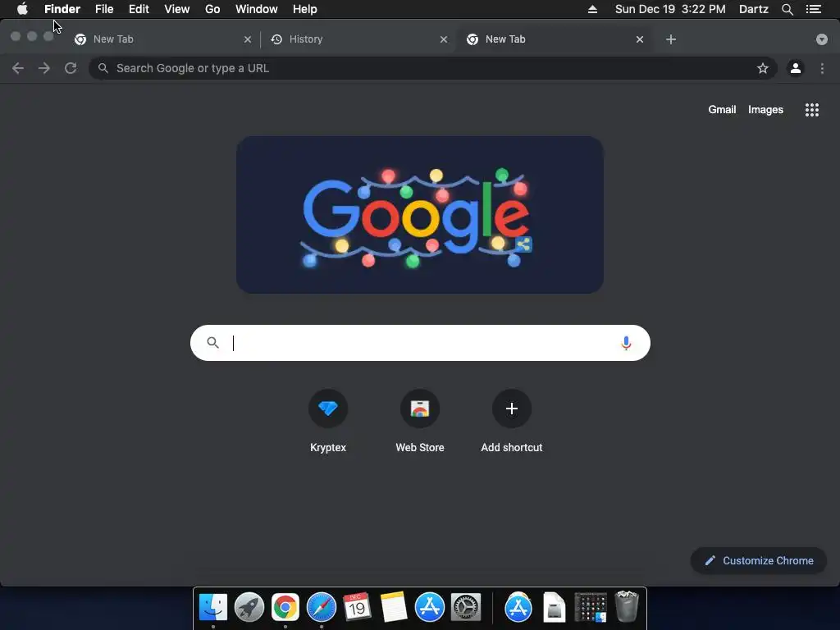This screenshot has width=840, height=630.
Task: Click the eject icon in the menu bar
Action: (592, 9)
